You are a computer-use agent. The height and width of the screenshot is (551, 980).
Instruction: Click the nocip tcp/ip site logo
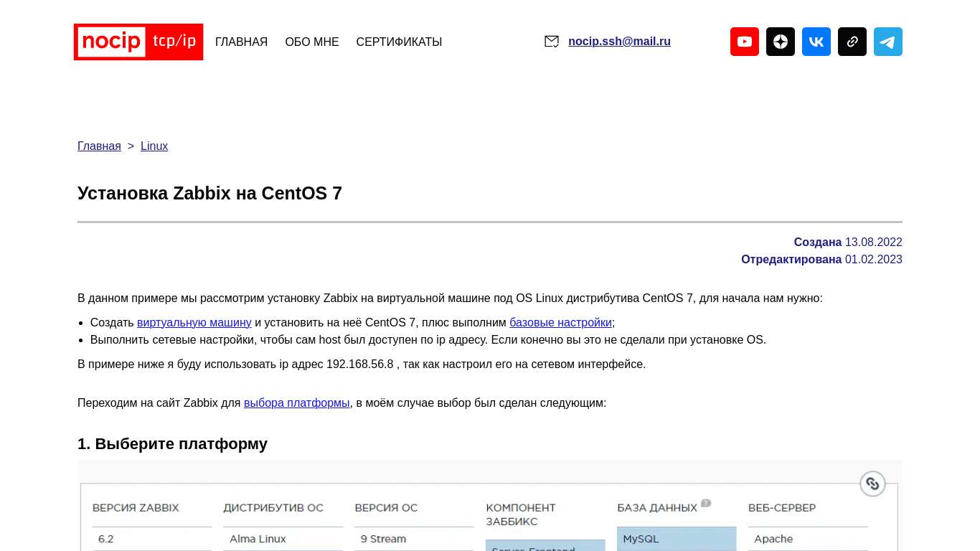[138, 42]
